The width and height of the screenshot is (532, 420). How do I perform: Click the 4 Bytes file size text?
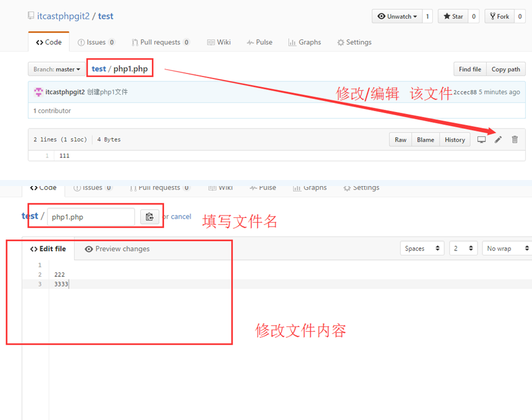tap(109, 140)
